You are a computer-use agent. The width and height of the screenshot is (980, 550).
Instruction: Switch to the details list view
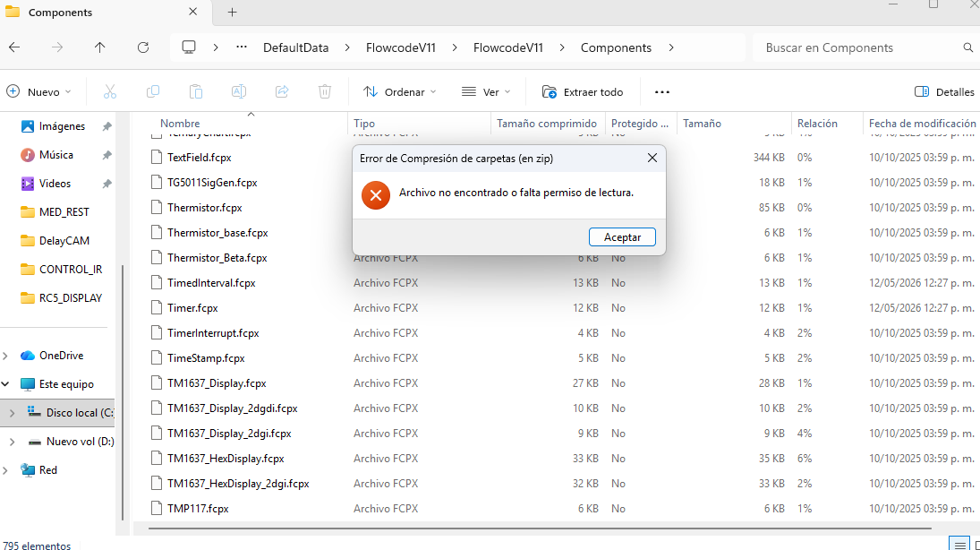pyautogui.click(x=960, y=545)
